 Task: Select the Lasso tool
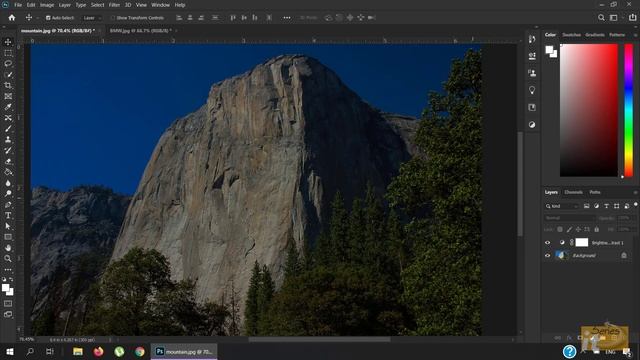(x=8, y=64)
